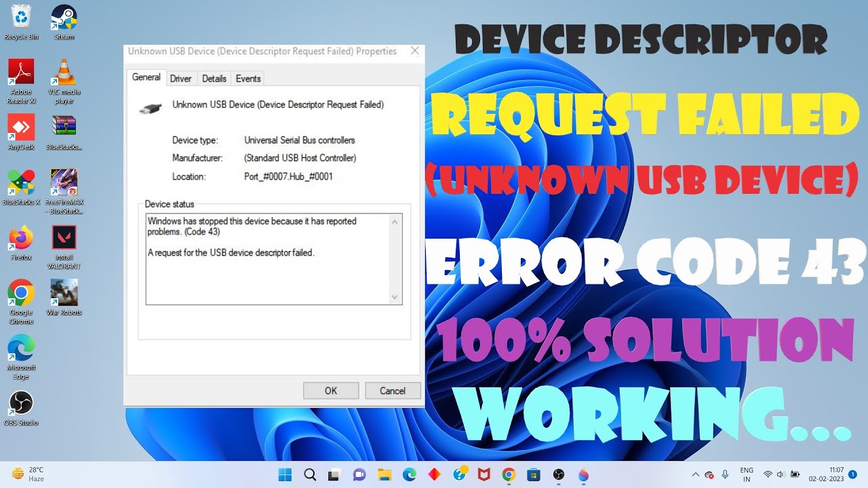This screenshot has height=488, width=868.
Task: Open McAfee from the taskbar
Action: (x=484, y=475)
